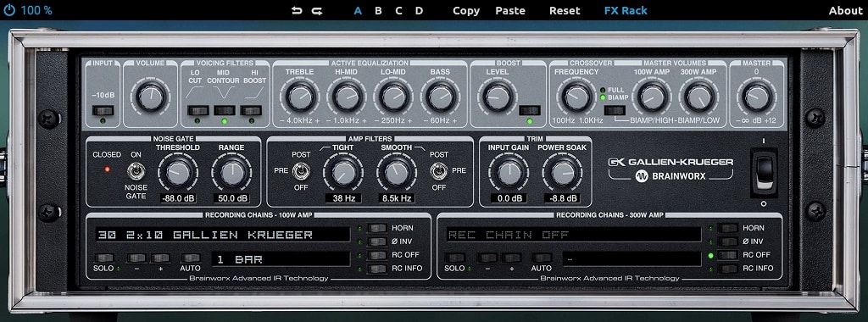Click the Boost Level knob

coord(497,97)
